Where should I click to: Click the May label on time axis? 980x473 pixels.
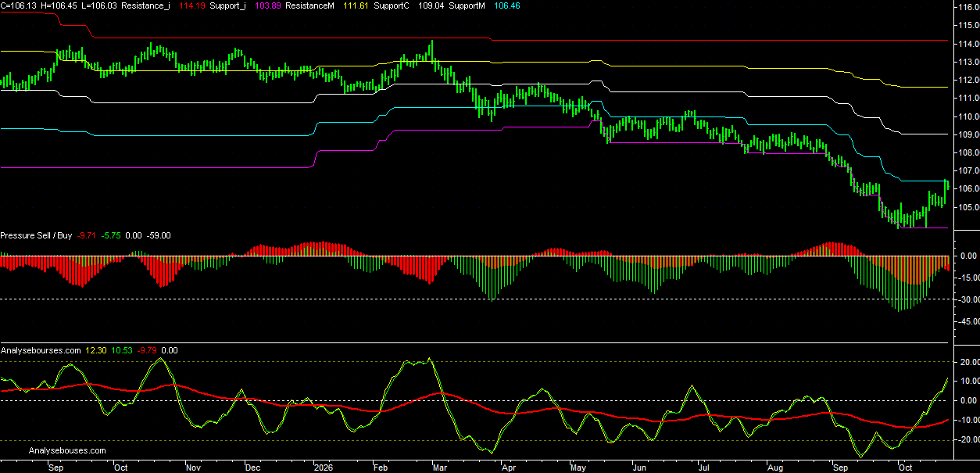[578, 468]
